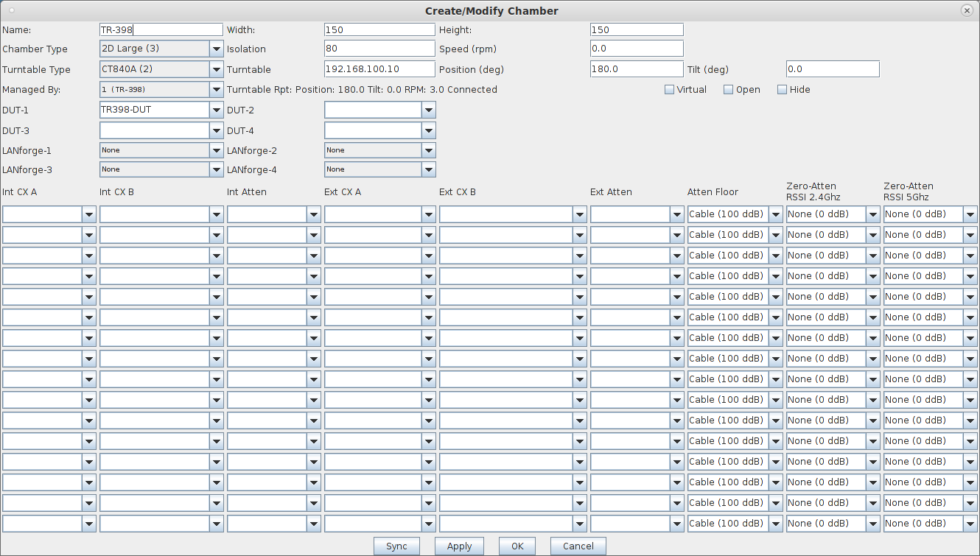Screen dimensions: 980x556
Task: Click the Apply button
Action: [459, 546]
